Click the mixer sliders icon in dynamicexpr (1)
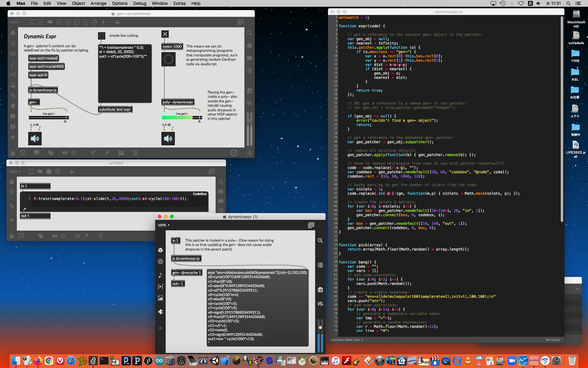The height and width of the screenshot is (368, 588). pyautogui.click(x=320, y=304)
